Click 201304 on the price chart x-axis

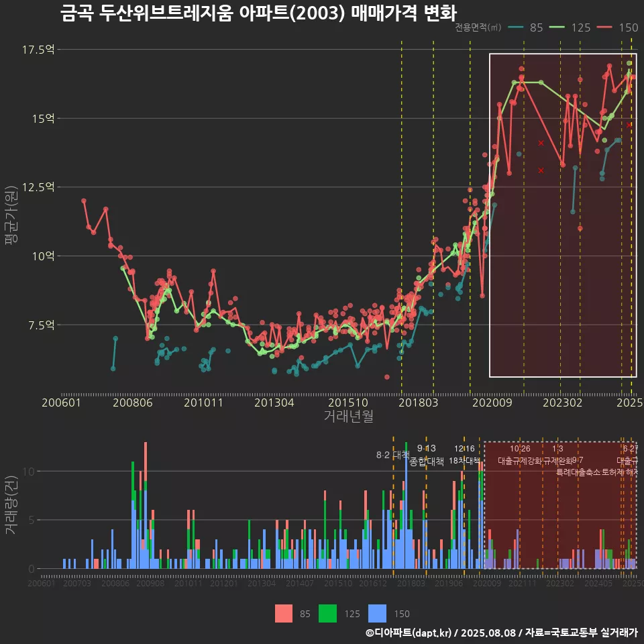tap(274, 402)
